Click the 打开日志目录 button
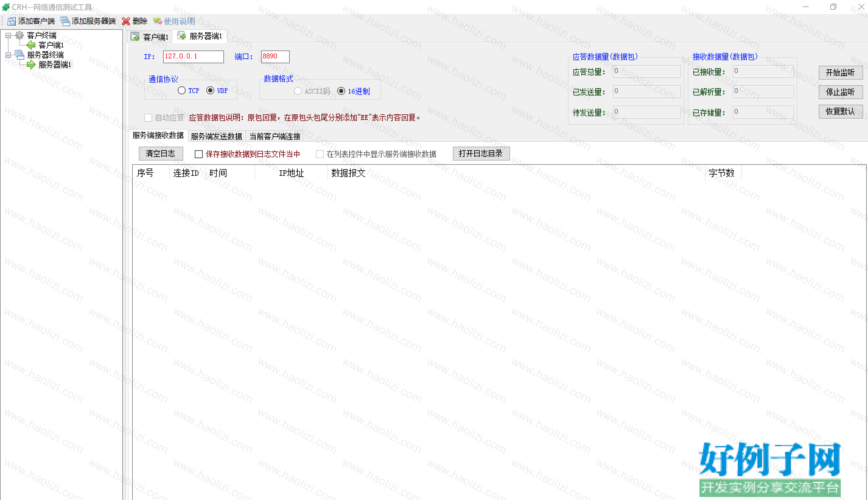Viewport: 868px width, 500px height. pos(481,154)
